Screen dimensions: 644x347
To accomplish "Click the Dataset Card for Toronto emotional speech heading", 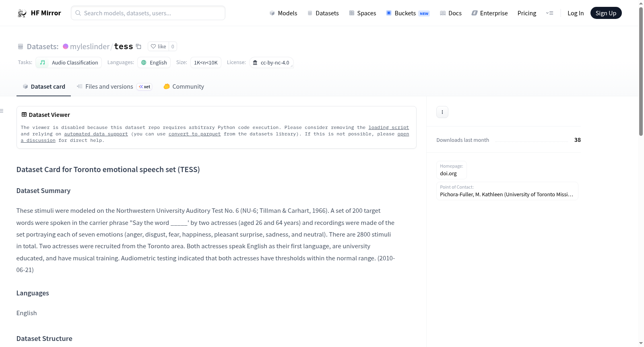I will click(108, 169).
